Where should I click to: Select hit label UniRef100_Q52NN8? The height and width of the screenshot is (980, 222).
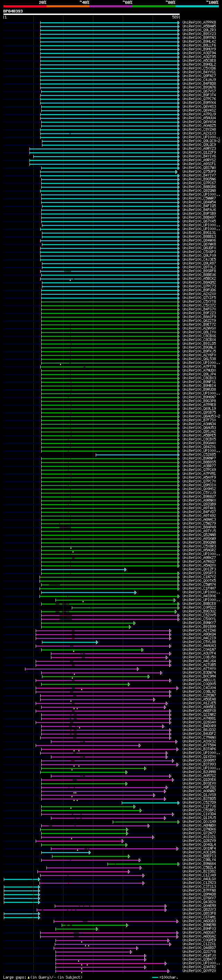coord(199,535)
